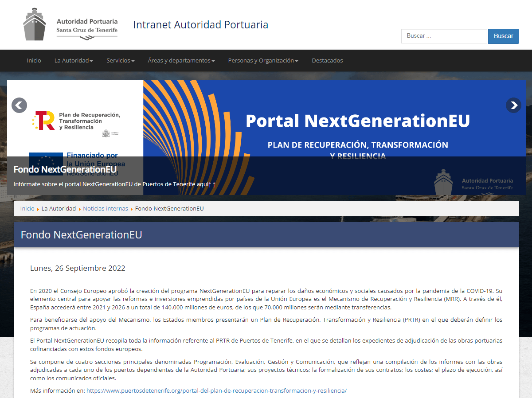The height and width of the screenshot is (398, 532).
Task: Click the Noticias internas breadcrumb link
Action: (x=106, y=208)
